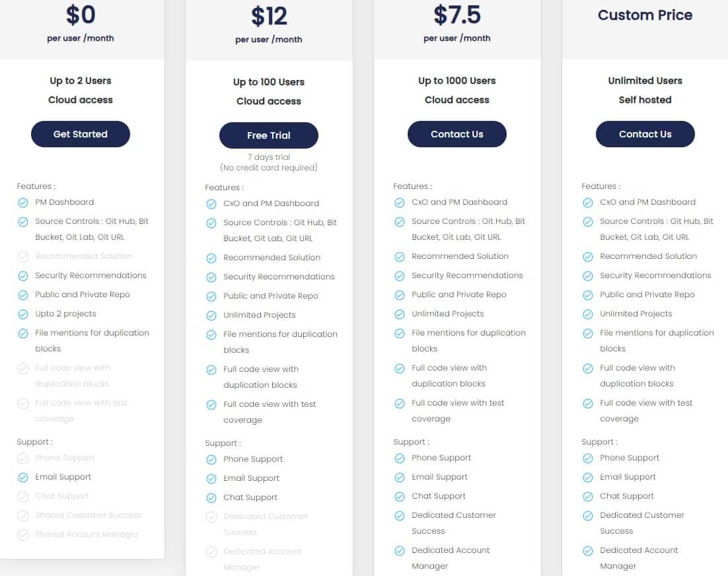The image size is (728, 576).
Task: Click the grayed Chat Support circle in free plan
Action: [x=24, y=496]
